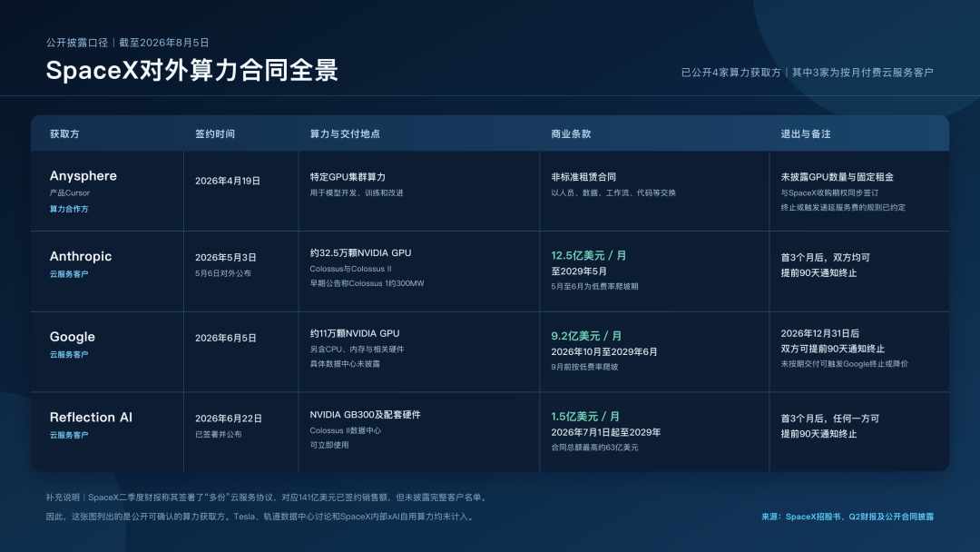
Task: Click '用于模型开发、训练和改进'
Action: coord(357,193)
